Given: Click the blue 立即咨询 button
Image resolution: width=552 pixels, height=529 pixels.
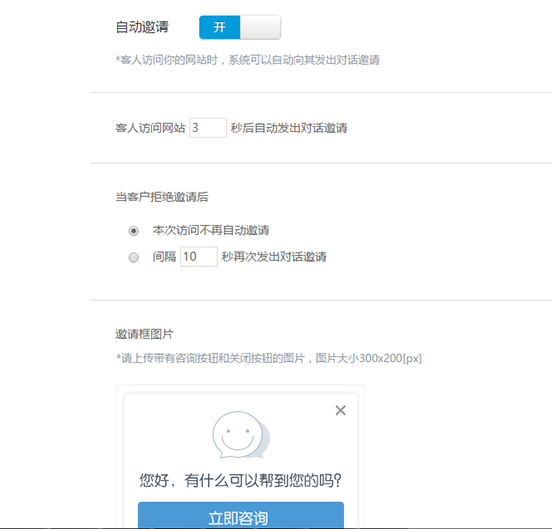Looking at the screenshot, I should [241, 515].
